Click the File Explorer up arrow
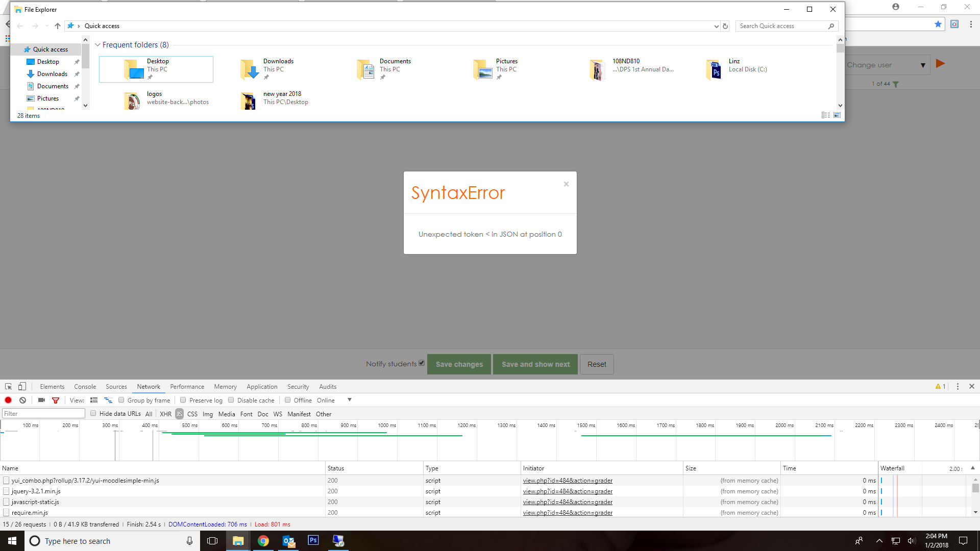980x551 pixels. click(x=58, y=26)
